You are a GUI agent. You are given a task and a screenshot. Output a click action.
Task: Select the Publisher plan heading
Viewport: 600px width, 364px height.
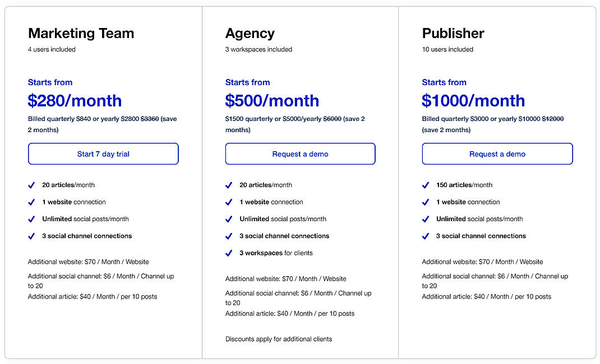(453, 34)
